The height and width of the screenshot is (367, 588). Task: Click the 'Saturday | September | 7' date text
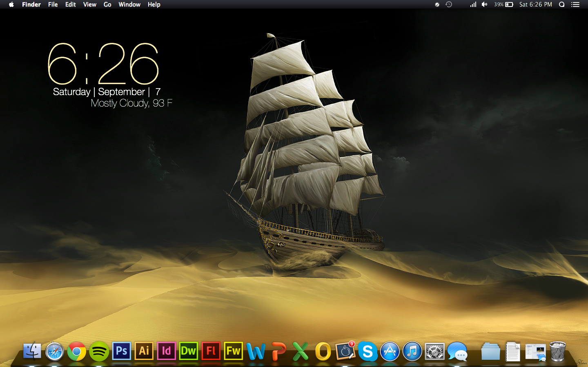[x=107, y=92]
